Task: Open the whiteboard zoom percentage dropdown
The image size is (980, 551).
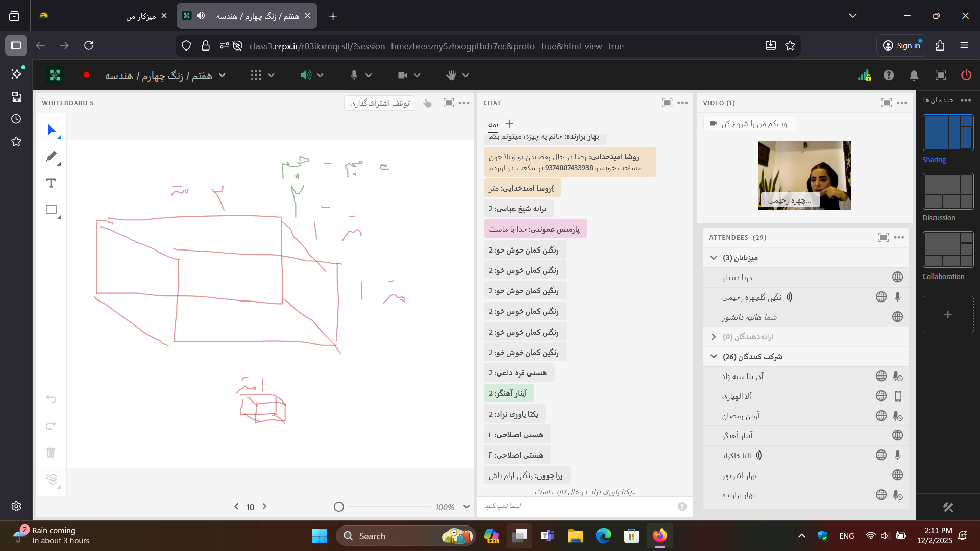Action: pos(467,507)
